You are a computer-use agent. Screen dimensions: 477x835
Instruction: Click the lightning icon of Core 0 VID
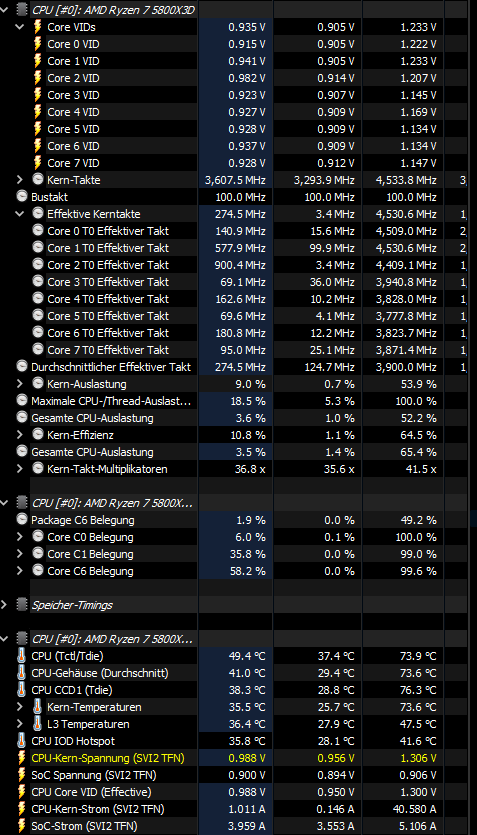[37, 44]
